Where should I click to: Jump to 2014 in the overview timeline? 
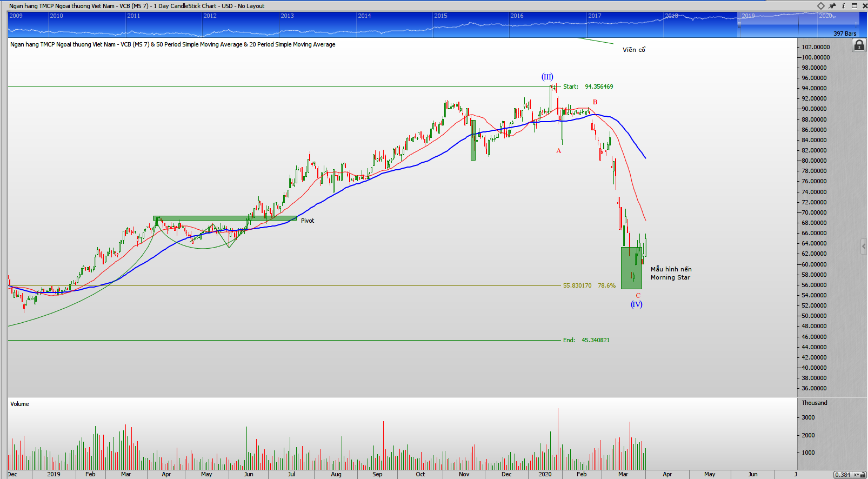(365, 16)
